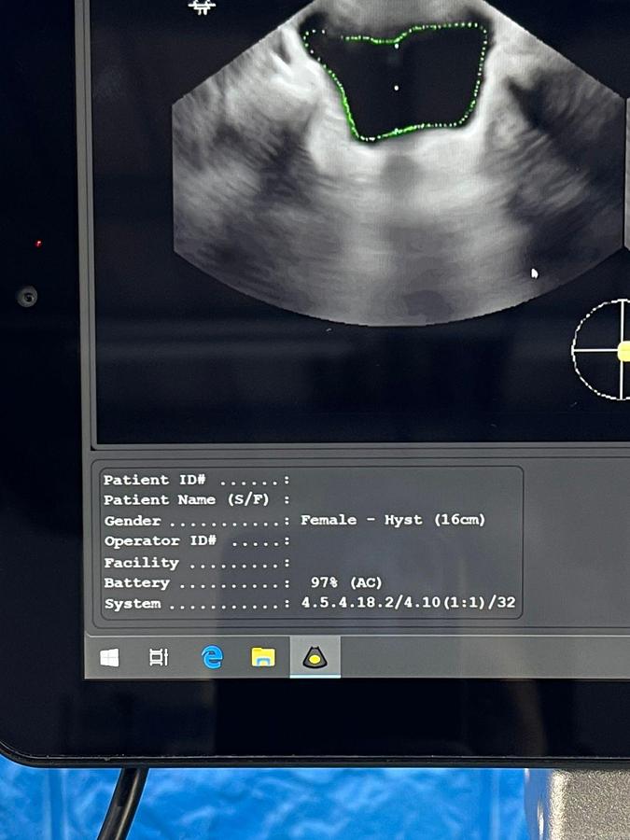Click the Gender label in info panel
This screenshot has width=630, height=840.
(x=133, y=521)
